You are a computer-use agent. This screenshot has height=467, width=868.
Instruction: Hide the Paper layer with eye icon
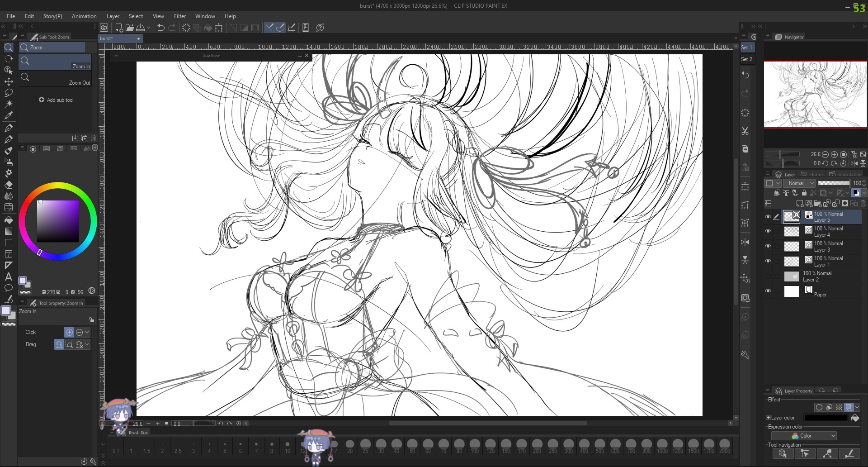click(x=768, y=291)
